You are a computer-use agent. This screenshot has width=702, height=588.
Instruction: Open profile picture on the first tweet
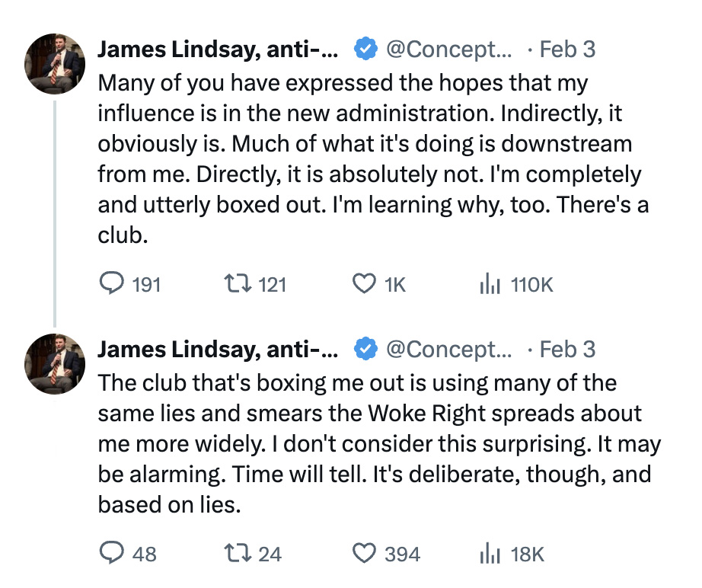pyautogui.click(x=54, y=65)
